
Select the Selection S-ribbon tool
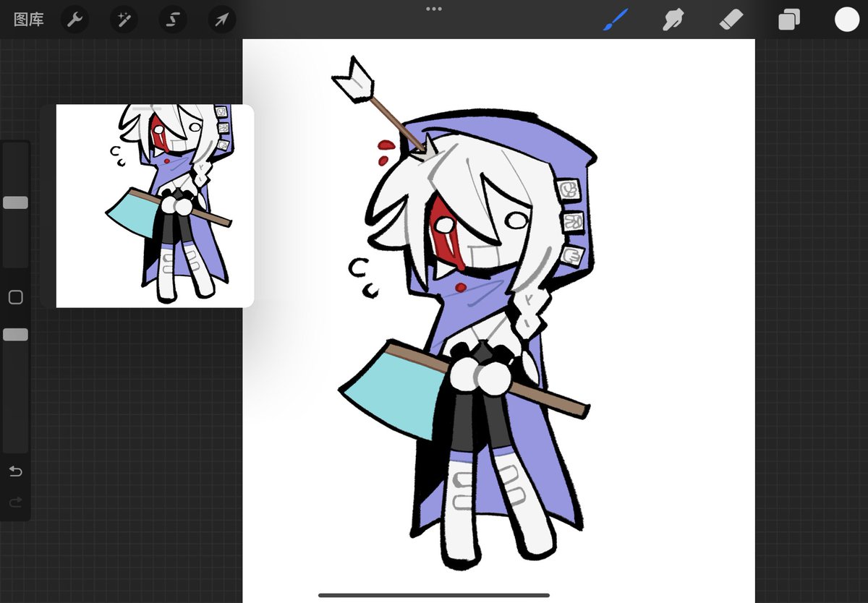click(172, 20)
